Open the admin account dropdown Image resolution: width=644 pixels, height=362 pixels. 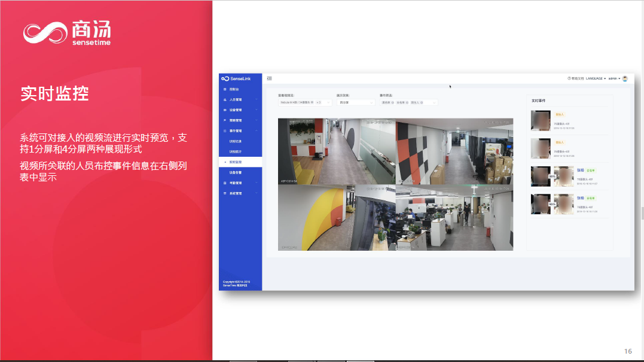(614, 78)
